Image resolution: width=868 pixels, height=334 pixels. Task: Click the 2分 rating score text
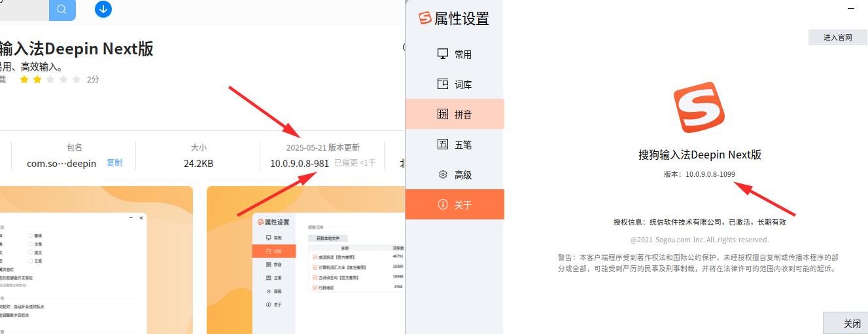tap(93, 80)
